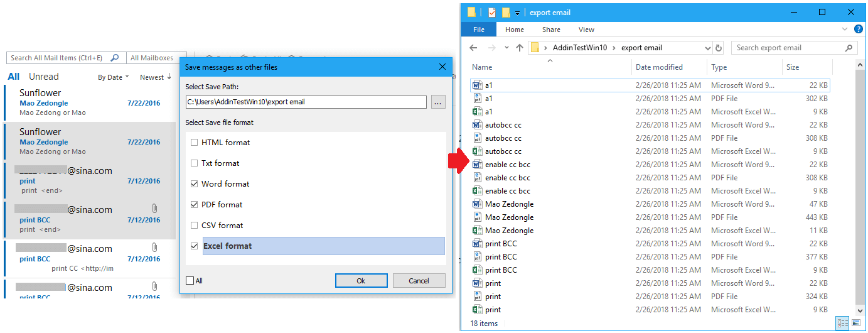868x333 pixels.
Task: Click the search magnifier in Outlook search box
Action: click(x=115, y=58)
